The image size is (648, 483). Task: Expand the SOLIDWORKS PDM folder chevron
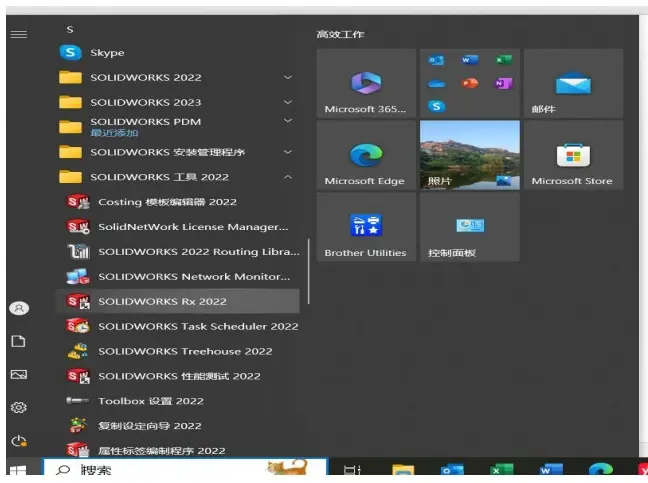288,121
